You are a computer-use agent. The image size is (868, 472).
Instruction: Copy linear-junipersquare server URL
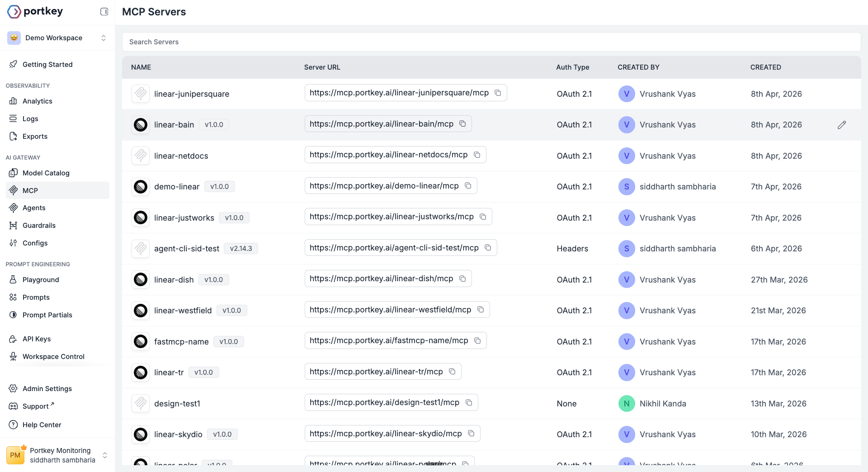pos(498,93)
